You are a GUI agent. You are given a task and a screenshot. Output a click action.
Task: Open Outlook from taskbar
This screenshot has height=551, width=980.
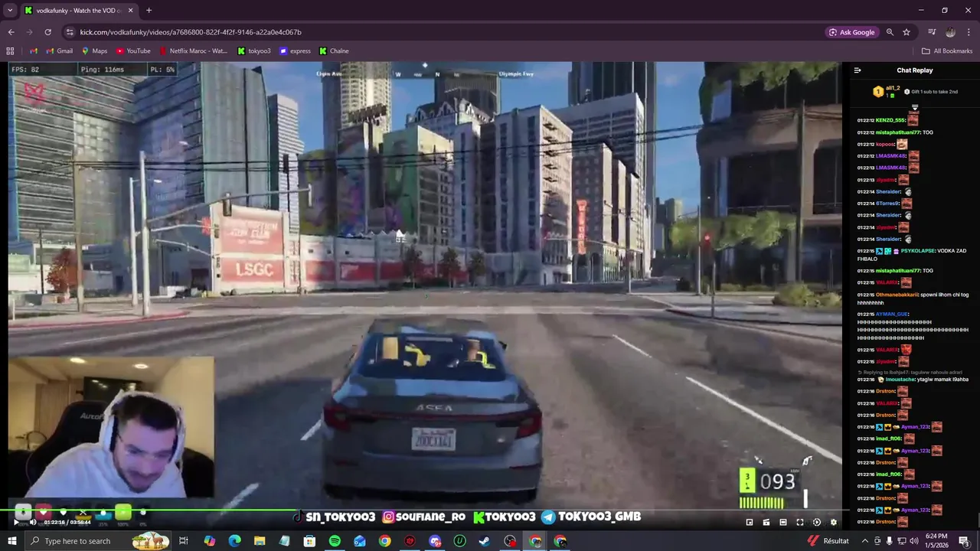pyautogui.click(x=359, y=541)
